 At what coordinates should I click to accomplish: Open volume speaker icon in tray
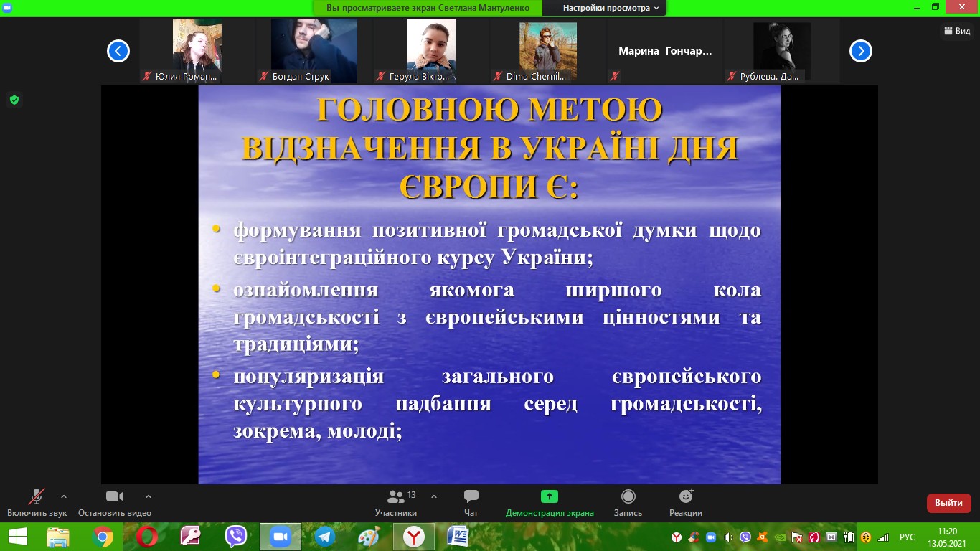(728, 537)
